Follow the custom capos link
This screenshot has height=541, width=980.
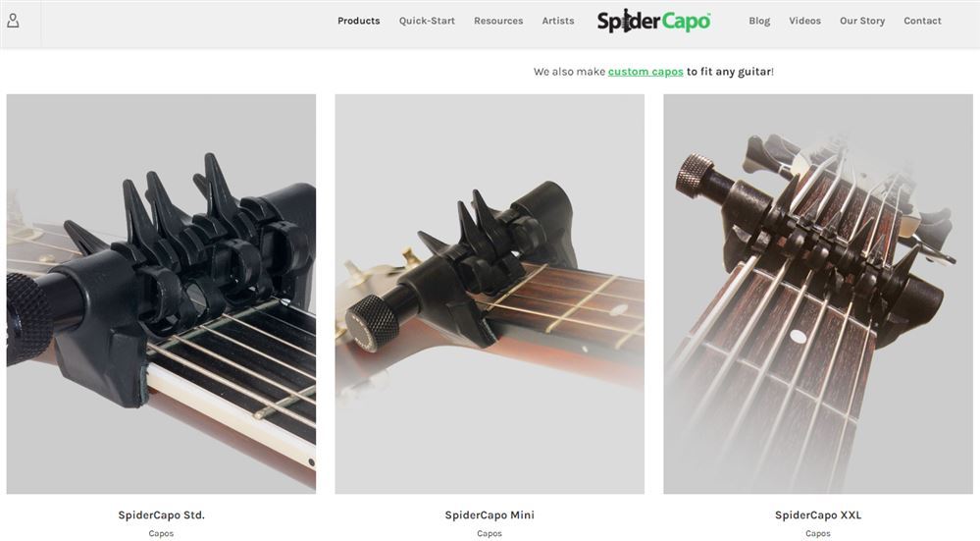(645, 72)
